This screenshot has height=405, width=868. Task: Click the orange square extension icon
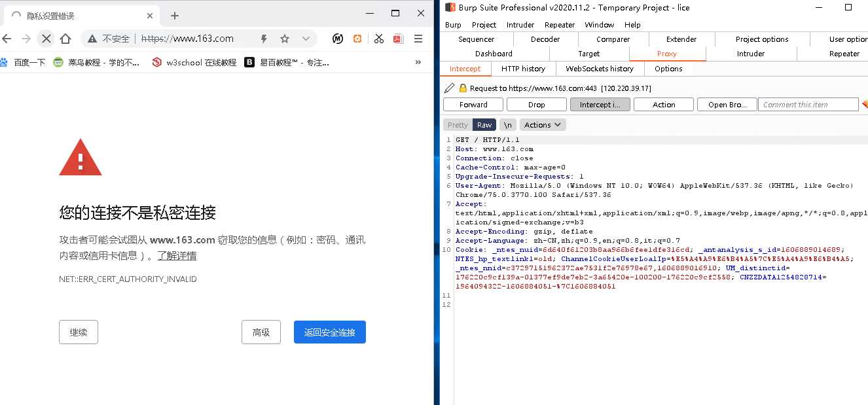(x=357, y=39)
